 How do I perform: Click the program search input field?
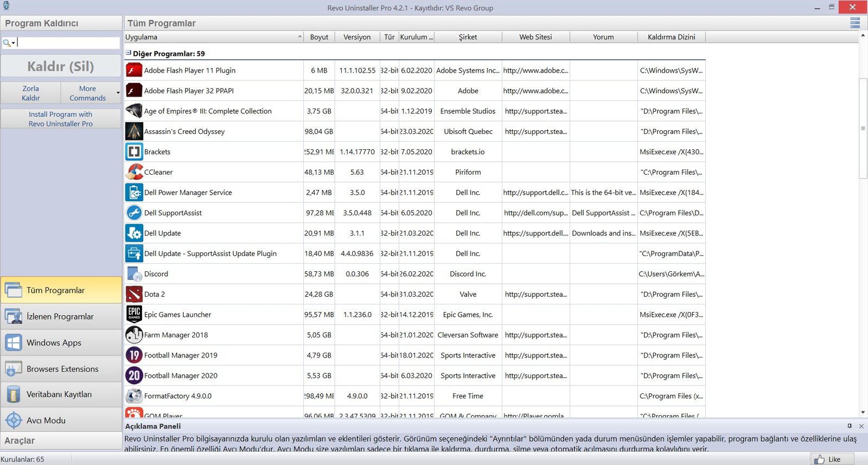coord(68,43)
